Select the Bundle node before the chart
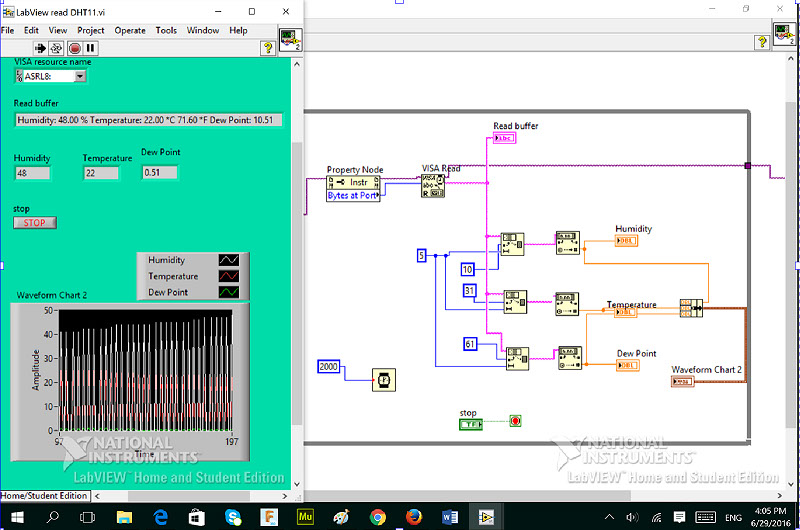Screen dimensions: 800x530 [691, 308]
